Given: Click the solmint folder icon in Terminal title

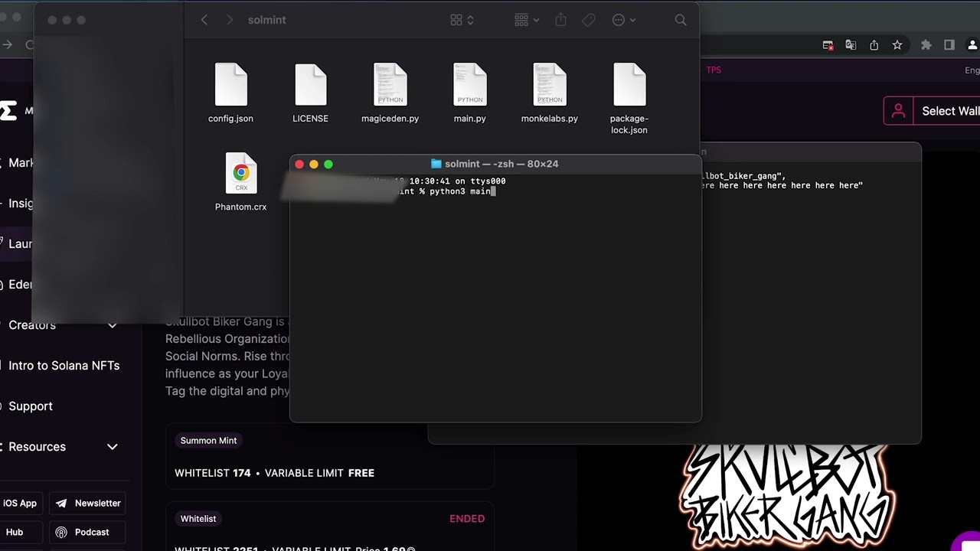Looking at the screenshot, I should pos(436,164).
